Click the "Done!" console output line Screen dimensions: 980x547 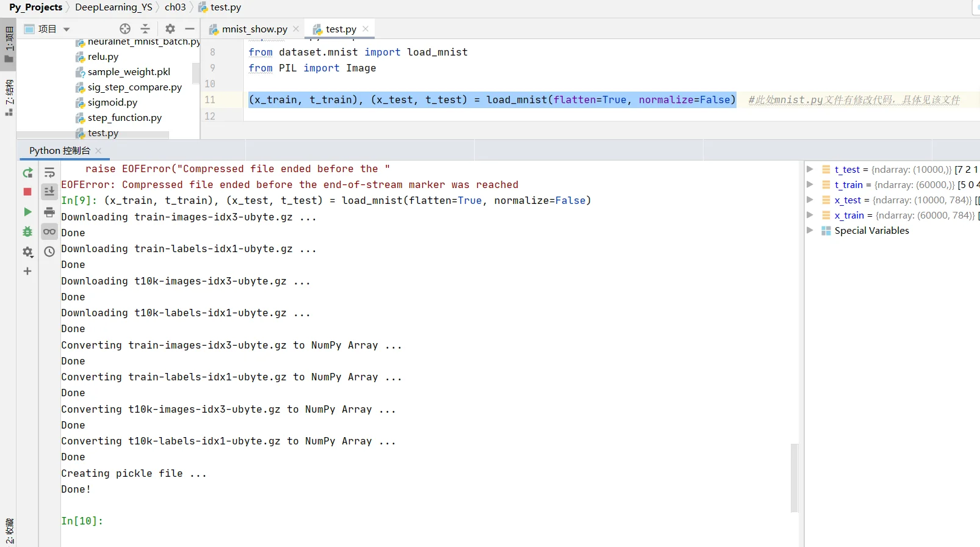(x=76, y=489)
